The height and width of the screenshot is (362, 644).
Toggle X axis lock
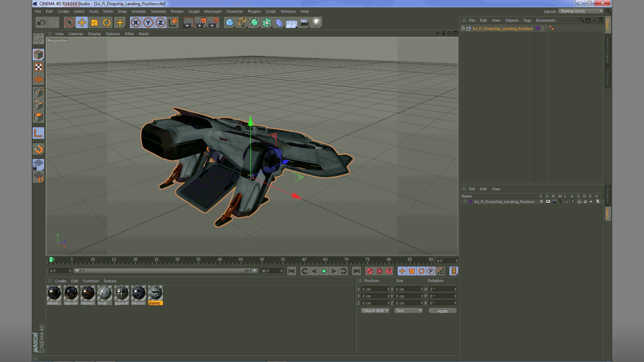[x=136, y=23]
